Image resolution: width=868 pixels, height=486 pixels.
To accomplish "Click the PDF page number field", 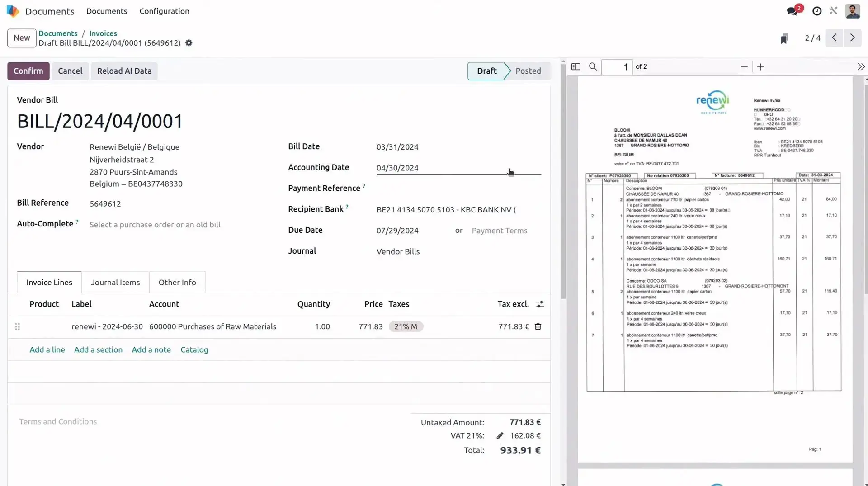I will (617, 67).
